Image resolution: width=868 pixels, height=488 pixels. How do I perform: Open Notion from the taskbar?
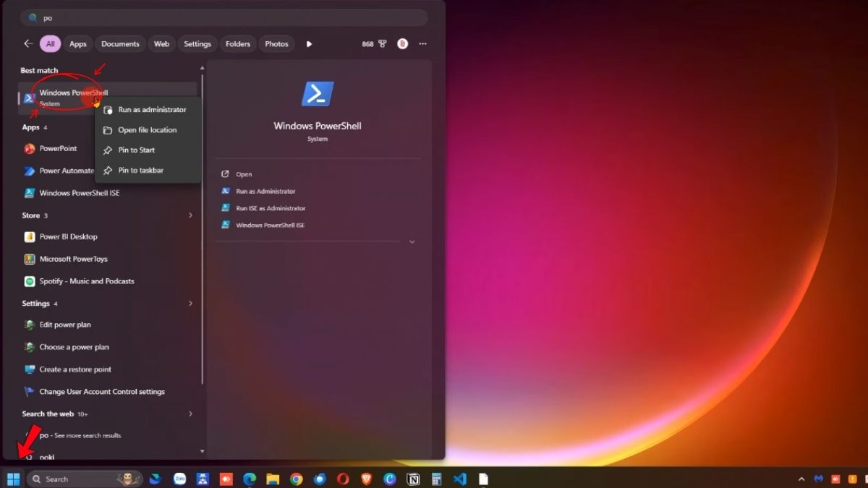[x=413, y=479]
